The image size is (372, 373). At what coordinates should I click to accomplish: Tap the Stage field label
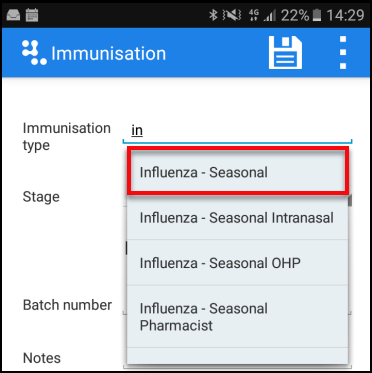click(x=41, y=197)
